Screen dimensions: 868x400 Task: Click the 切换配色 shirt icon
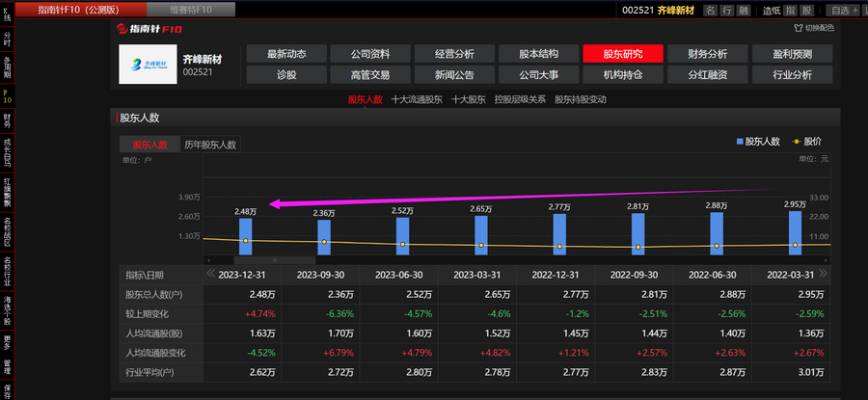[x=798, y=28]
